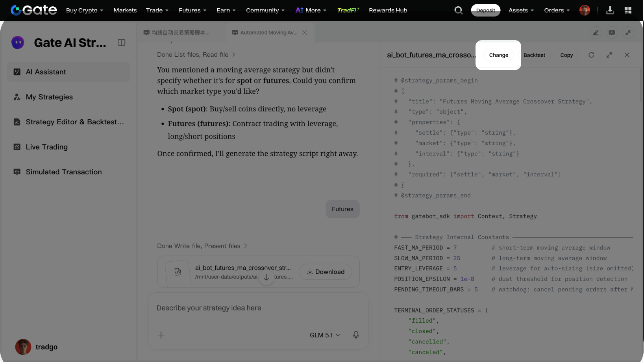Screen dimensions: 644x362
Task: Click the Describe your strategy idea input
Action: 259,308
